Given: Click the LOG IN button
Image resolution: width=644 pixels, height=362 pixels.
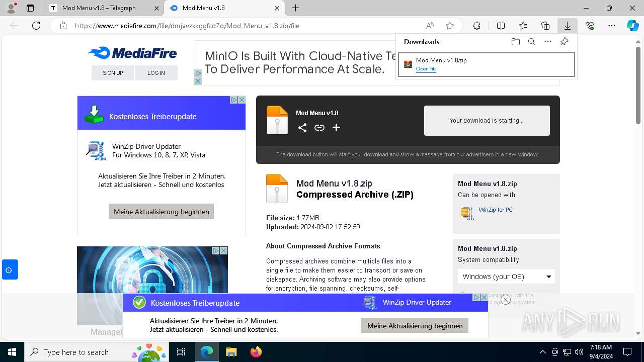Looking at the screenshot, I should click(x=156, y=73).
